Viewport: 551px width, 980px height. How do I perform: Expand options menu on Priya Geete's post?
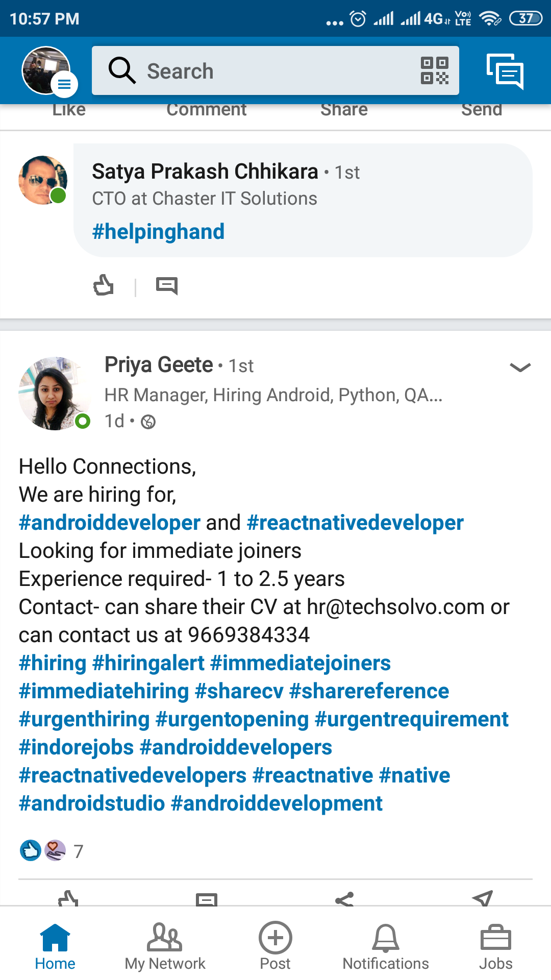click(x=519, y=367)
